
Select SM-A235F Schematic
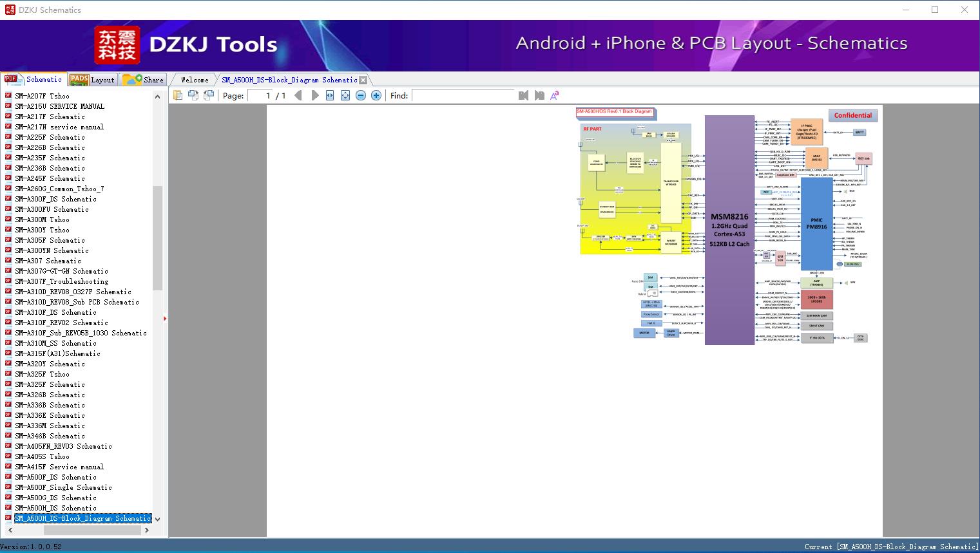(50, 158)
